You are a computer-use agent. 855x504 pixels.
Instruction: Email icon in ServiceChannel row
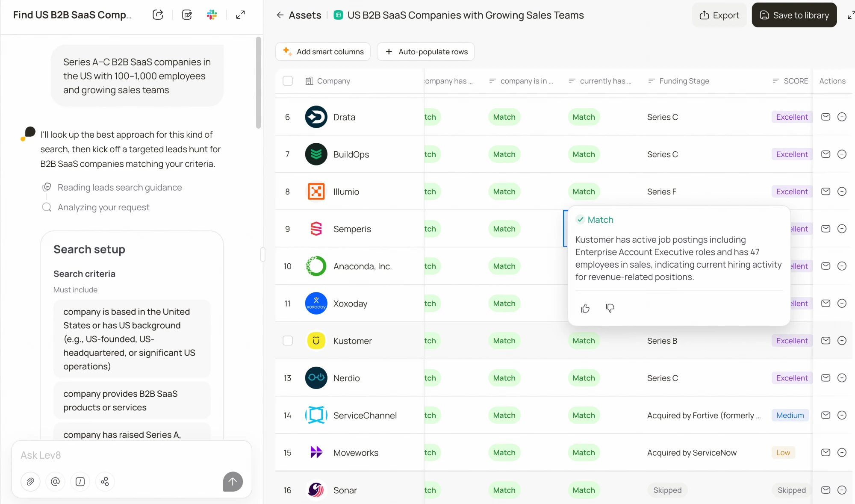[826, 415]
